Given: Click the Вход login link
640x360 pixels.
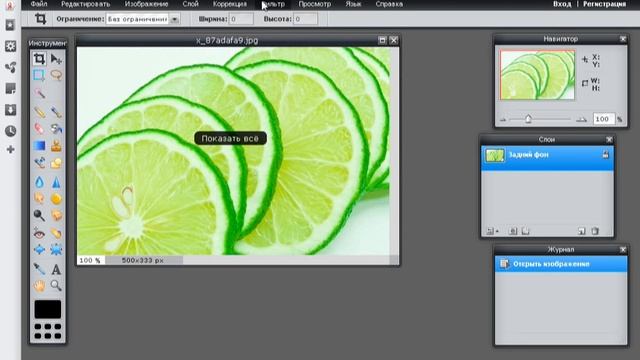Looking at the screenshot, I should tap(562, 4).
